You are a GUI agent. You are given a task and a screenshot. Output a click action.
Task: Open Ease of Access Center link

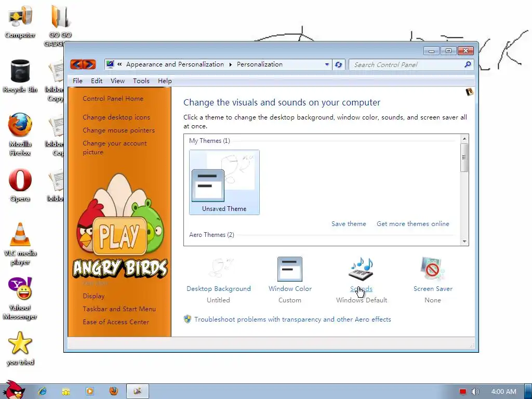(x=116, y=322)
